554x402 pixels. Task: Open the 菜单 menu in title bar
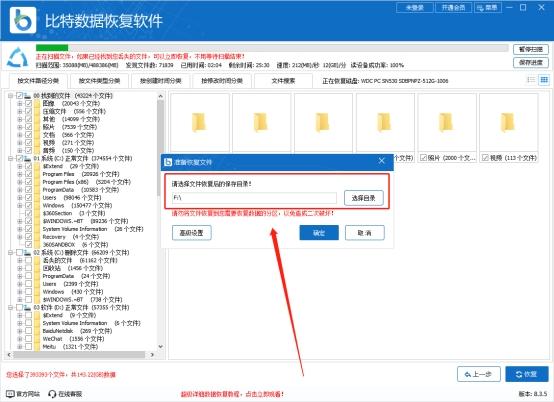point(488,7)
